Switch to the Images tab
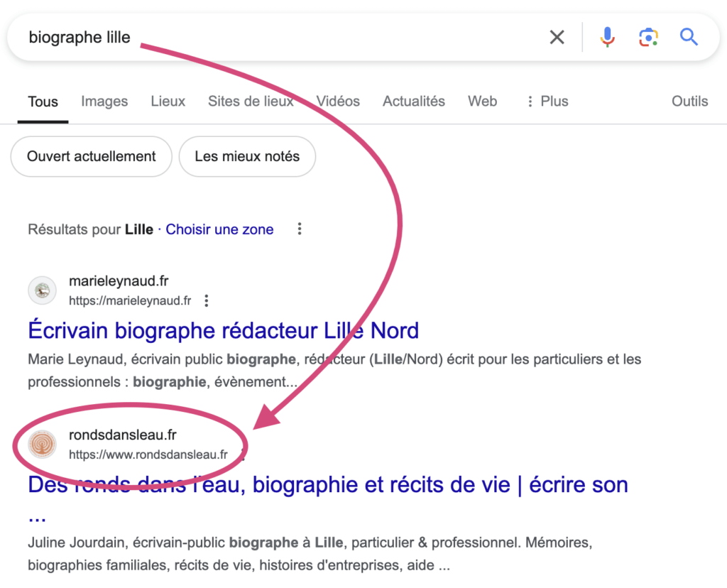The height and width of the screenshot is (588, 727). point(104,102)
